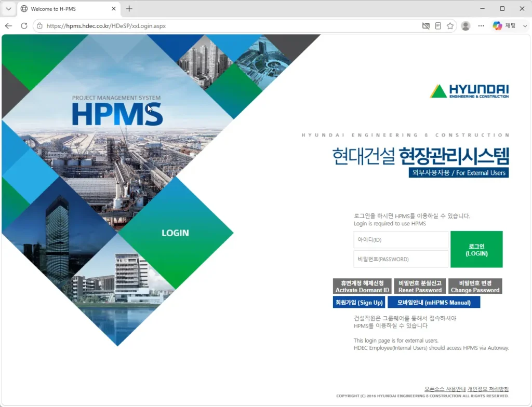Screen dimensions: 532x407
Task: Open the privacy policy link
Action: click(488, 389)
